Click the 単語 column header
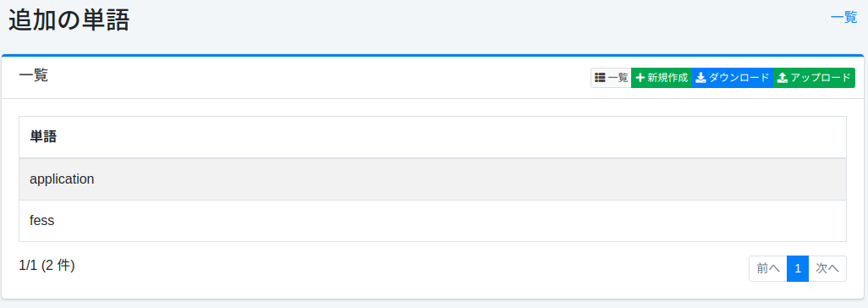This screenshot has height=308, width=868. pos(43,137)
